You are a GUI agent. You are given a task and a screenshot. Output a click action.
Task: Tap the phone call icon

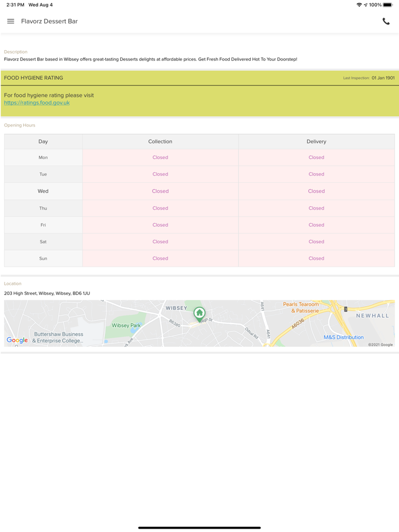coord(386,21)
